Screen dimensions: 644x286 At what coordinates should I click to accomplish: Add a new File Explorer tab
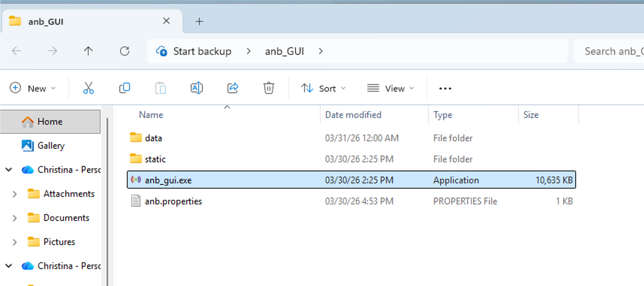[x=199, y=21]
